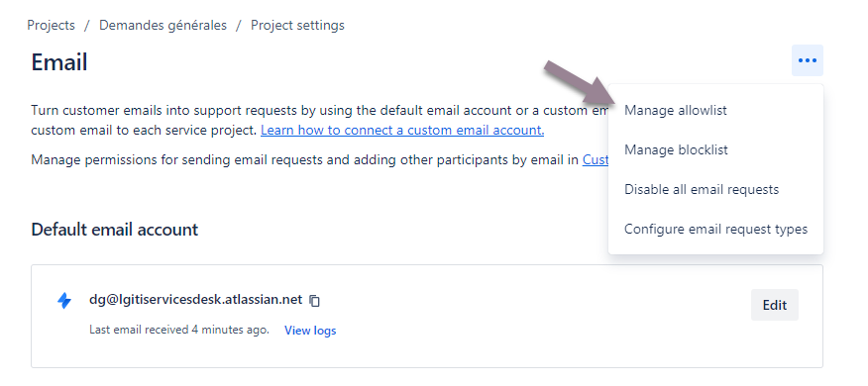Click the Email page heading
Screen dimensions: 868x386
59,62
